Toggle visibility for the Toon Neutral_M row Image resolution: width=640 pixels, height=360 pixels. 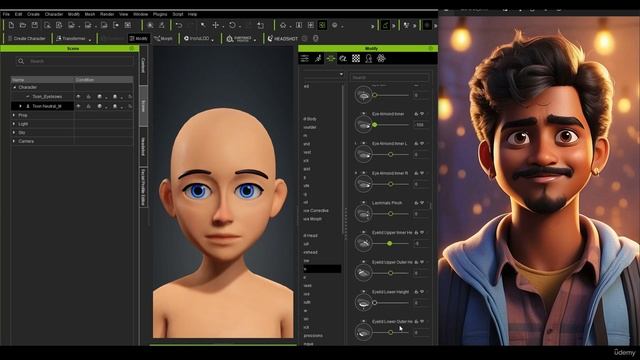78,106
